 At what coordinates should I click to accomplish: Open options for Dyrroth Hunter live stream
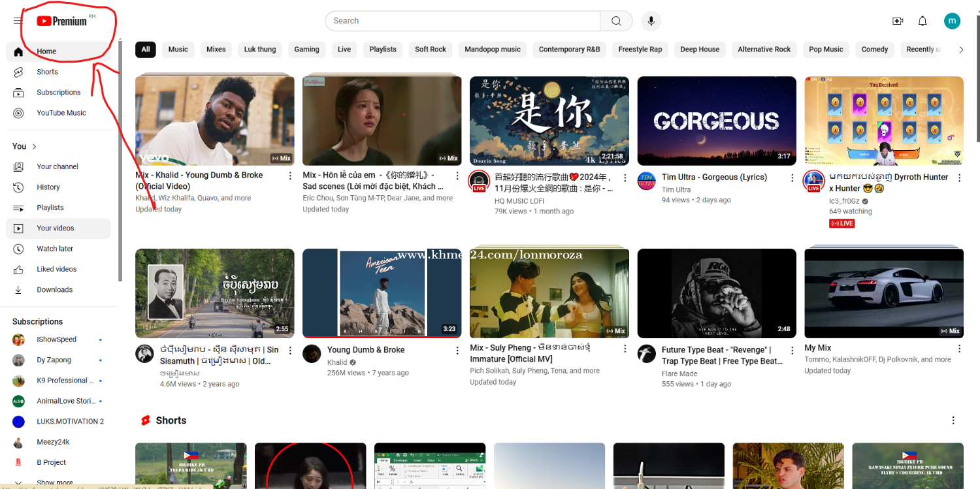click(x=960, y=178)
